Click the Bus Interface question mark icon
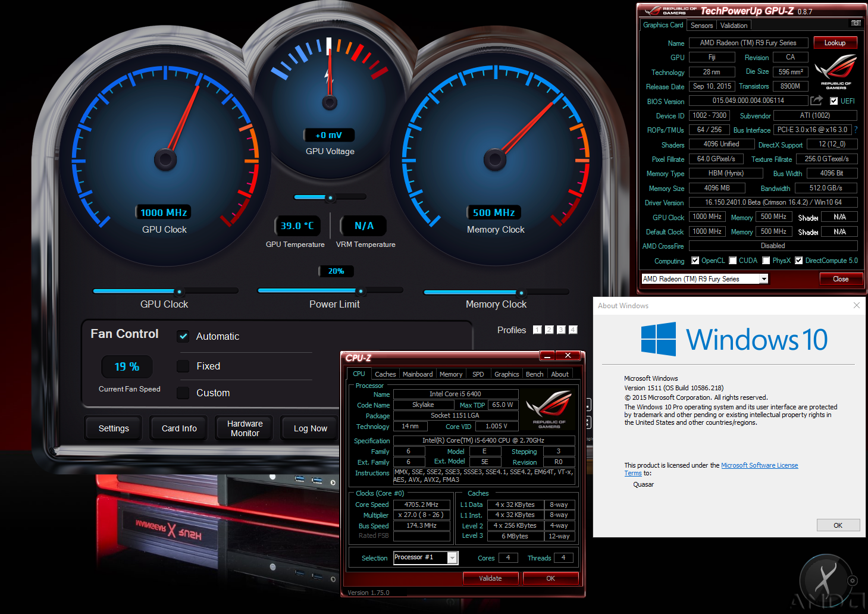The width and height of the screenshot is (868, 614). pyautogui.click(x=856, y=130)
